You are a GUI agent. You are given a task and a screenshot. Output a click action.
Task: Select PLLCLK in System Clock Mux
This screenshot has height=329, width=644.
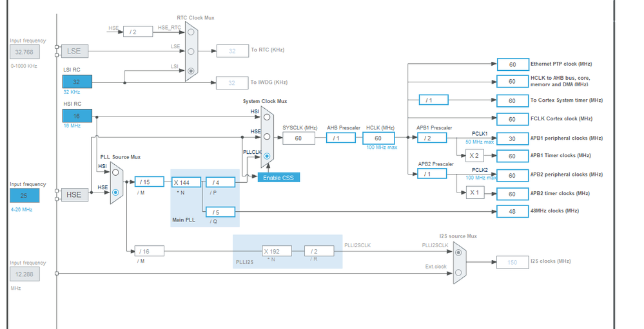coord(267,156)
